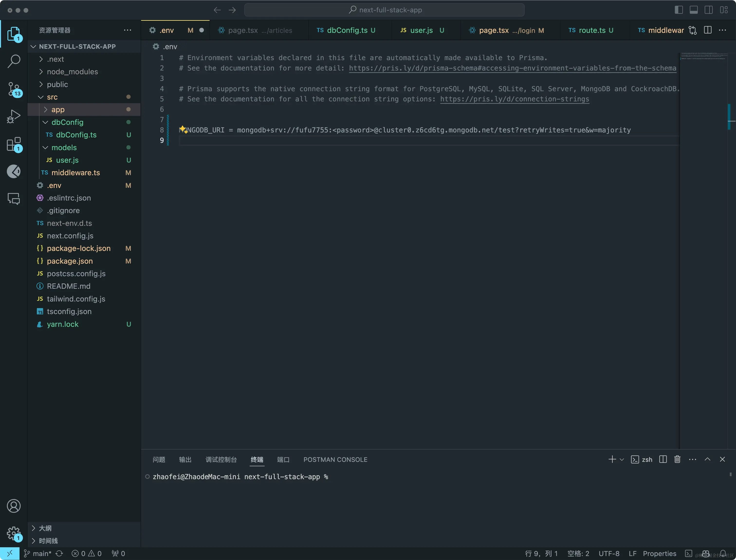Open Source Control showing 13 pending changes

click(x=14, y=89)
